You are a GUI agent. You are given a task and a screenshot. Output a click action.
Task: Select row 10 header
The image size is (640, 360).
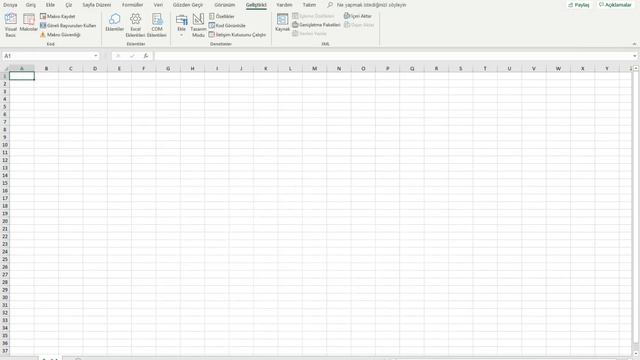(5, 145)
